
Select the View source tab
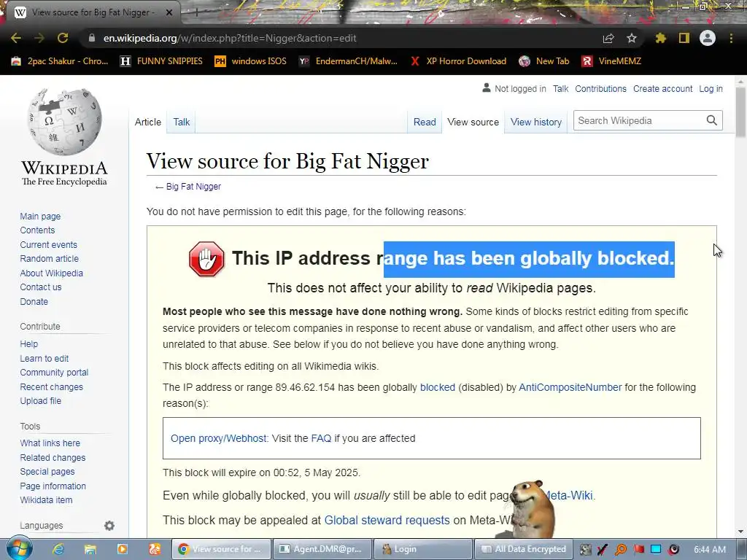click(473, 122)
